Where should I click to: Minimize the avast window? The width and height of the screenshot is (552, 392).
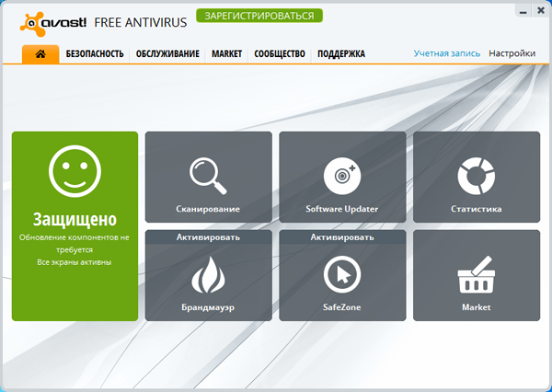click(523, 11)
